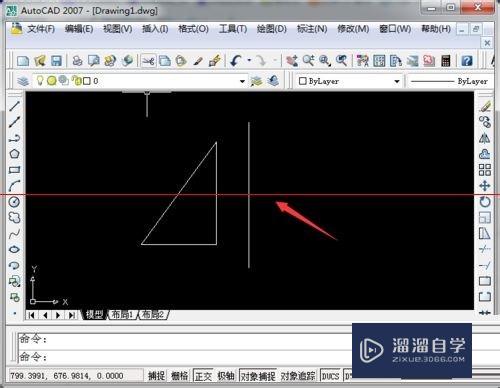Select the Polyline tool

coord(14,138)
